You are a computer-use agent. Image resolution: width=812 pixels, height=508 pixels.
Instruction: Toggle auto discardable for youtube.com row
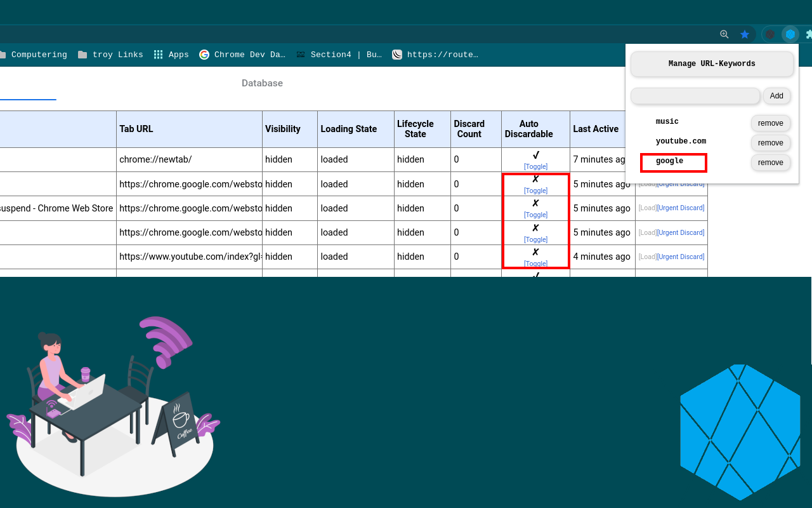click(x=535, y=264)
